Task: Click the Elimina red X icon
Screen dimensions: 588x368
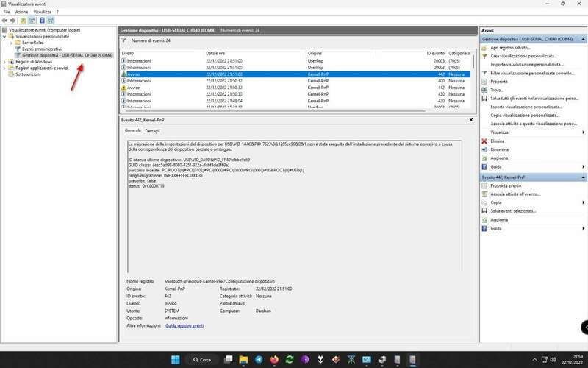Action: [x=484, y=141]
